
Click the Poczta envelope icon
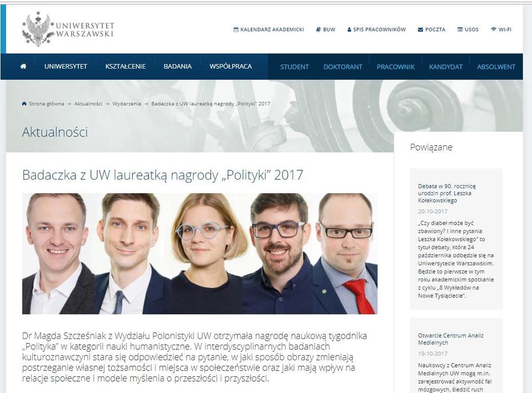pyautogui.click(x=420, y=30)
